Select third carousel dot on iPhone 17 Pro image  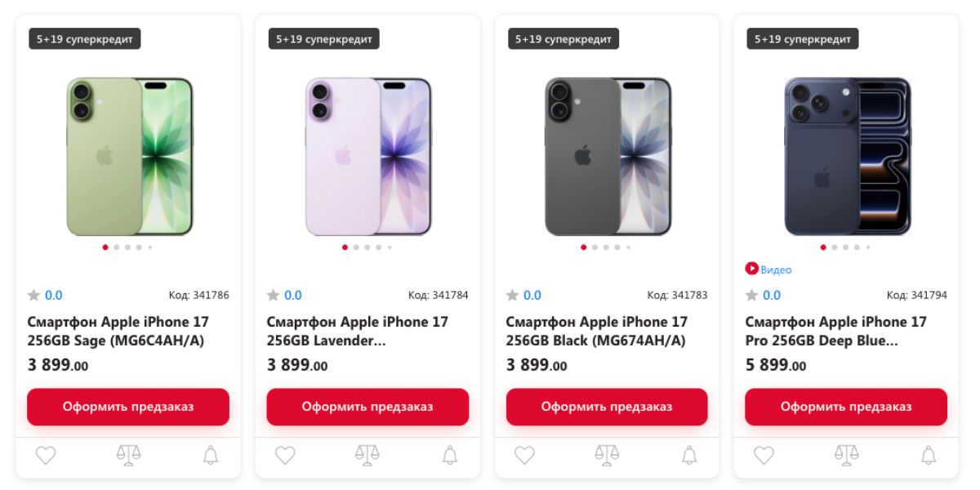pos(846,247)
